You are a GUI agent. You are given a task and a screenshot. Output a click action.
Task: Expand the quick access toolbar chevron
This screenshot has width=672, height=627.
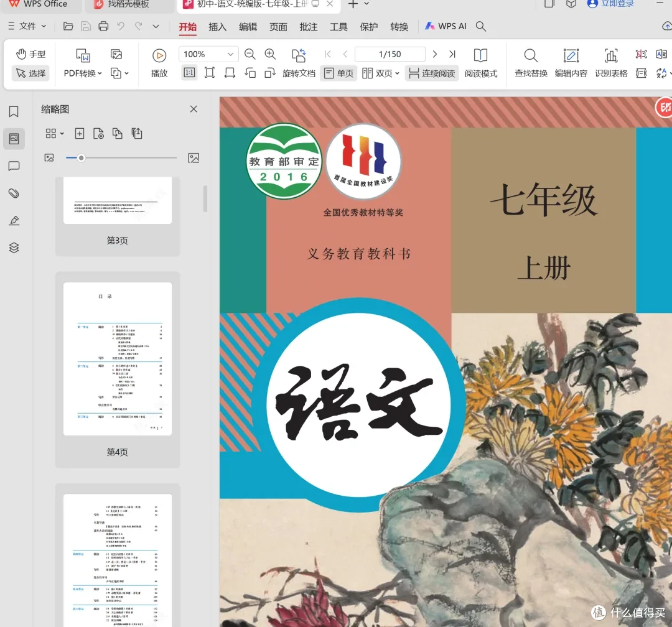(156, 26)
